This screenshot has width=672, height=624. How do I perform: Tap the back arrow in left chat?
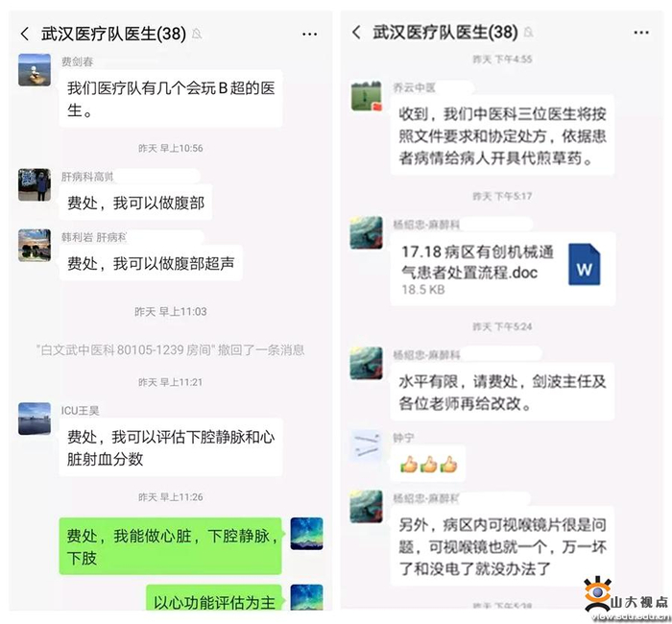25,34
